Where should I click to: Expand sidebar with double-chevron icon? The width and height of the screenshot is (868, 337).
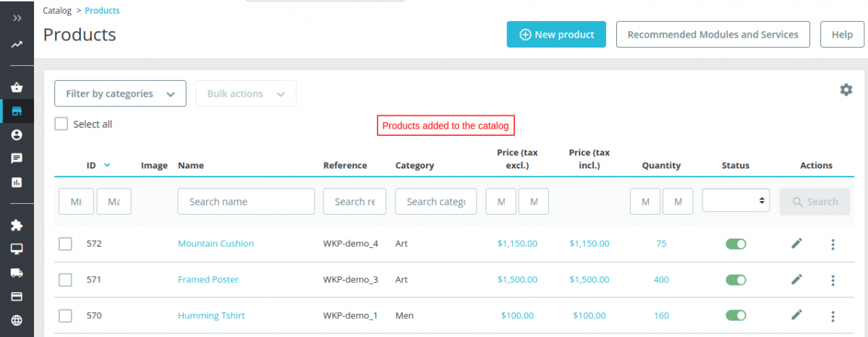tap(17, 18)
